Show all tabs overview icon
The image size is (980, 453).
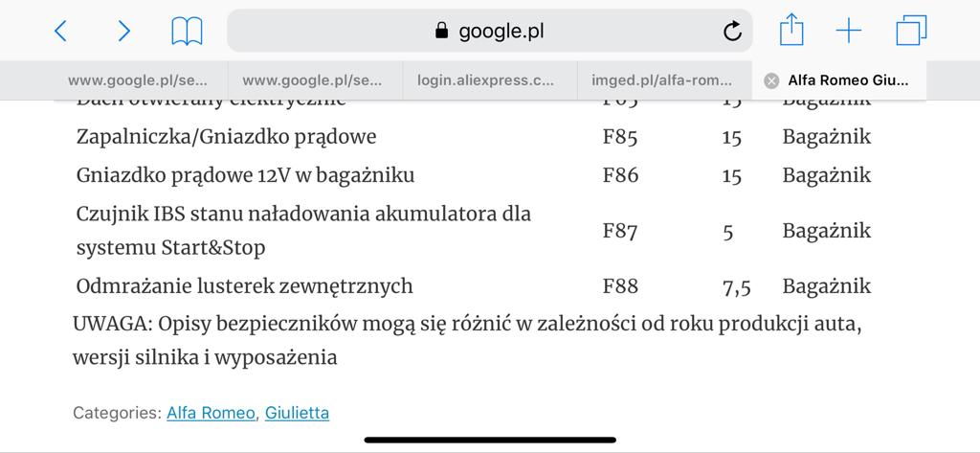[x=911, y=31]
